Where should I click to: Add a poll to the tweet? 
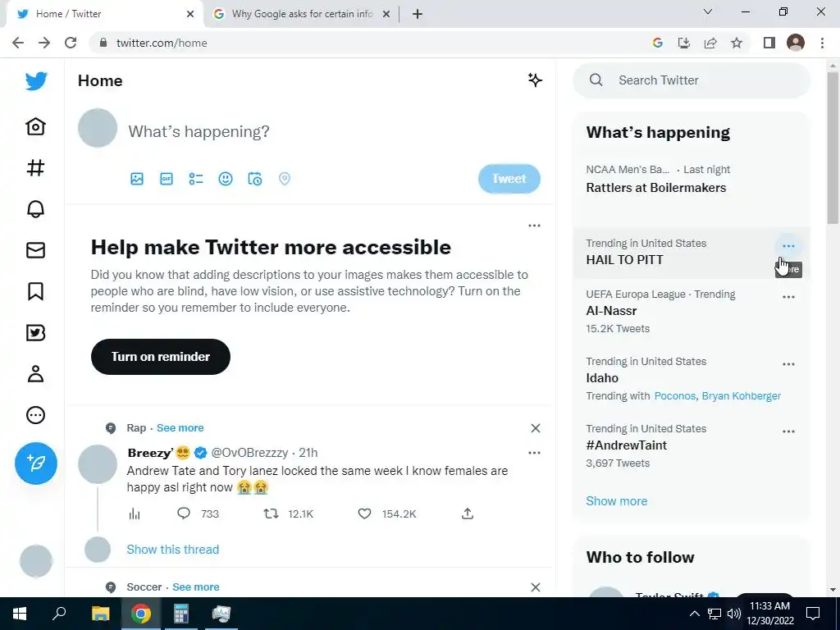click(x=196, y=179)
